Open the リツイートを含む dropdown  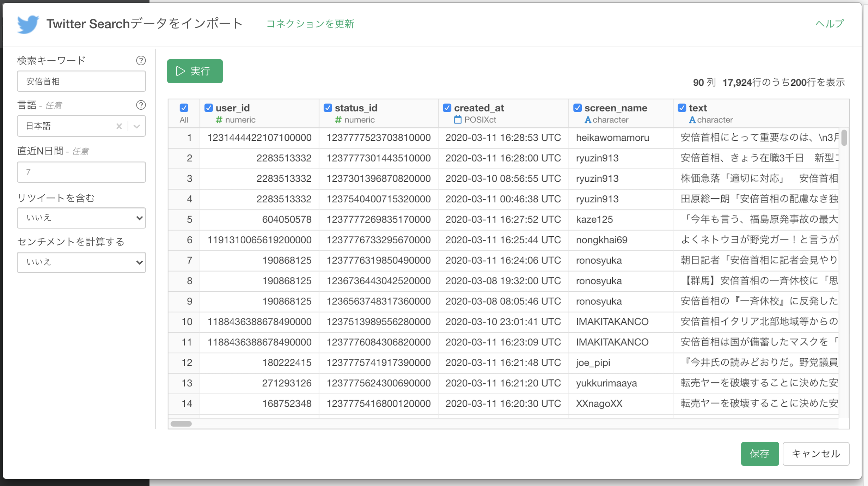[81, 218]
